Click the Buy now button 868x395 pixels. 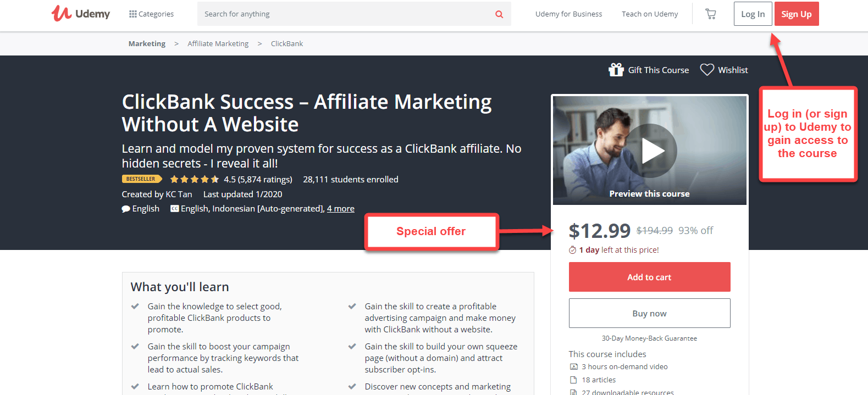tap(650, 313)
